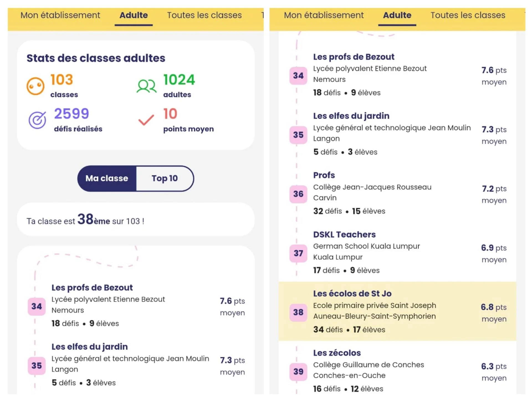The height and width of the screenshot is (400, 532).
Task: Click the red checkmark points icon
Action: pyautogui.click(x=146, y=120)
